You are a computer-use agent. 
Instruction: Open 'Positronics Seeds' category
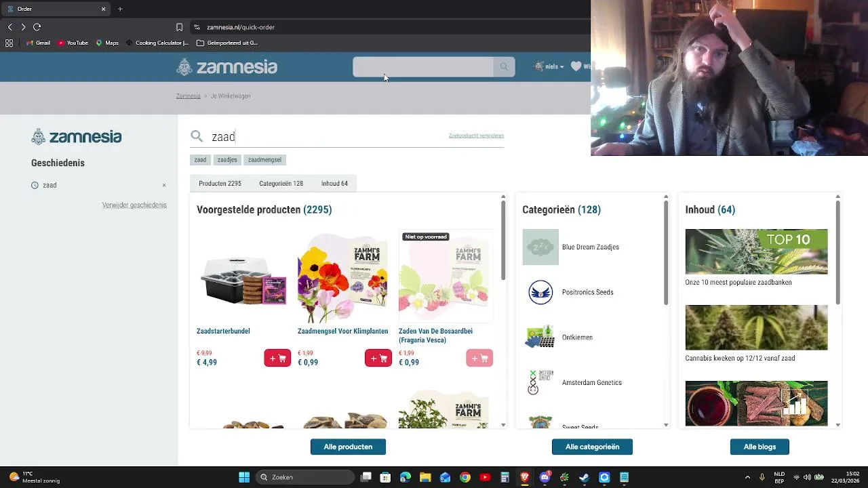coord(588,292)
